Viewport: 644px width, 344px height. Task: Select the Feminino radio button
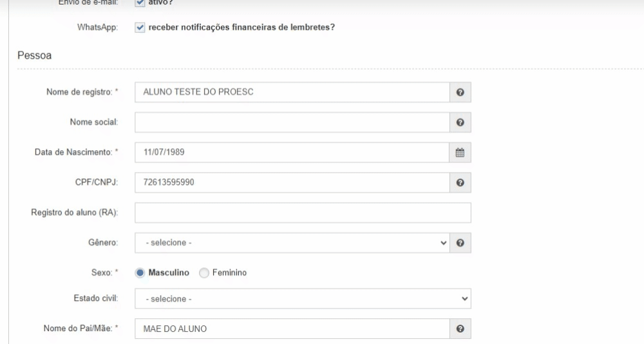(204, 273)
